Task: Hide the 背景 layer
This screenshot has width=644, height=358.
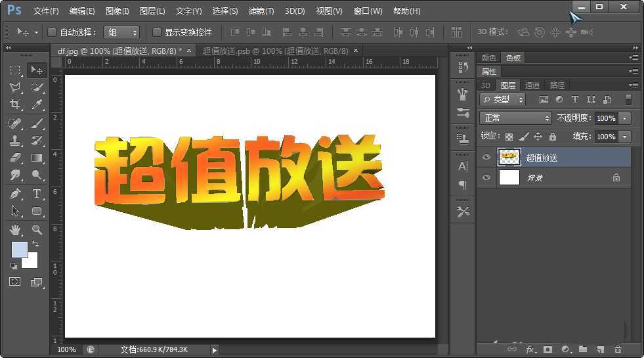Action: point(486,177)
